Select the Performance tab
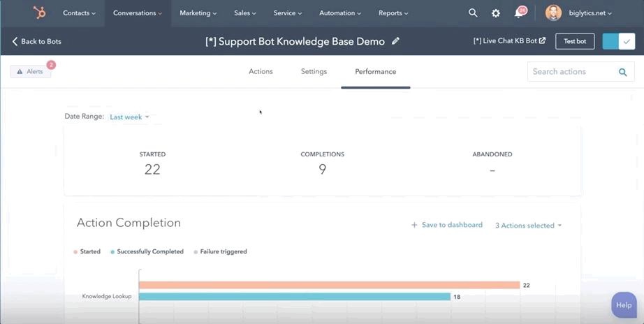 click(x=375, y=71)
